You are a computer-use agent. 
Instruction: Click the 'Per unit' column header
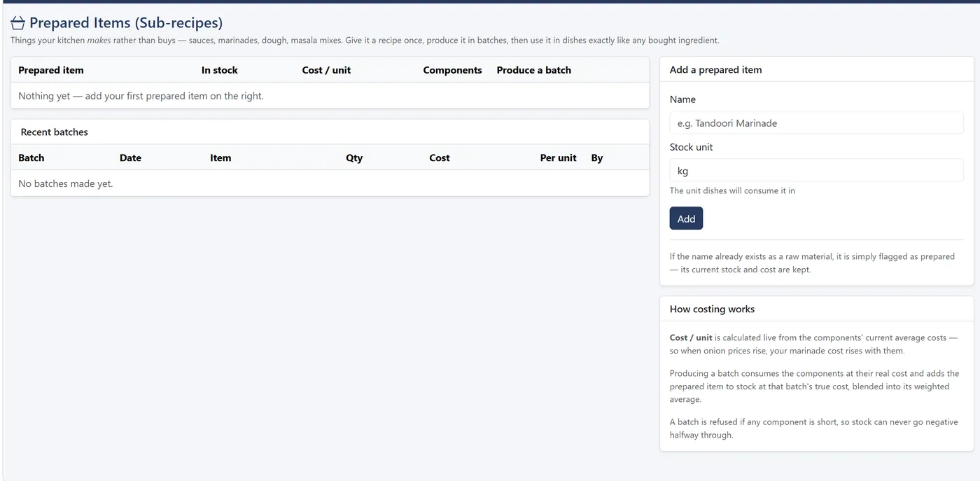[x=559, y=158]
